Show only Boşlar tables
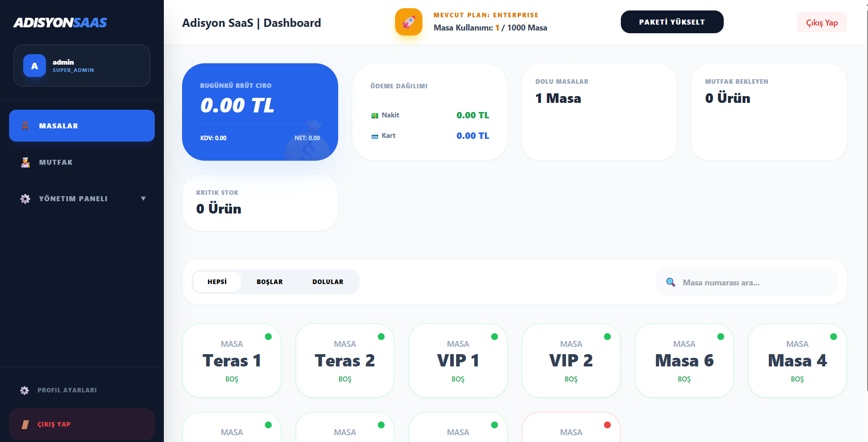 269,282
